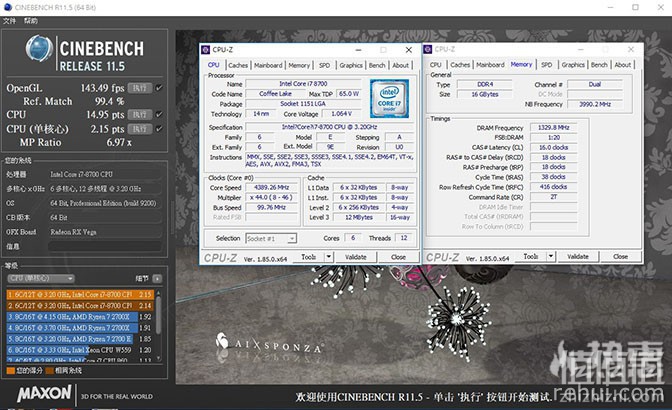Click the memory Size value 16 GBytes
672x410 pixels.
(x=485, y=94)
